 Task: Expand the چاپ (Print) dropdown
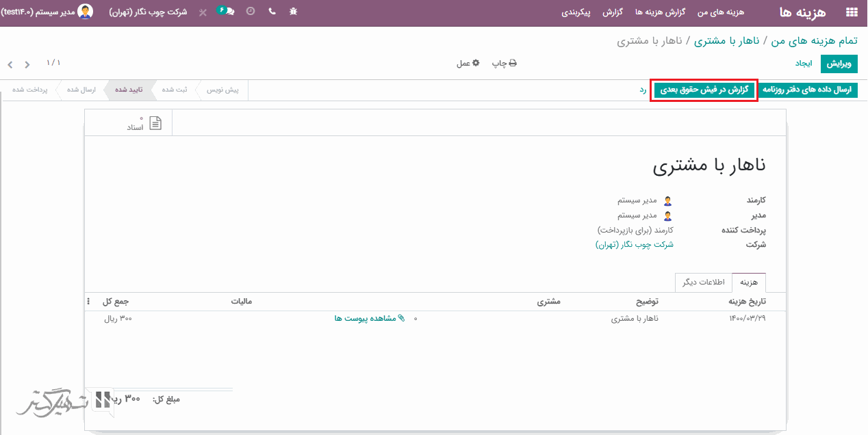click(505, 63)
